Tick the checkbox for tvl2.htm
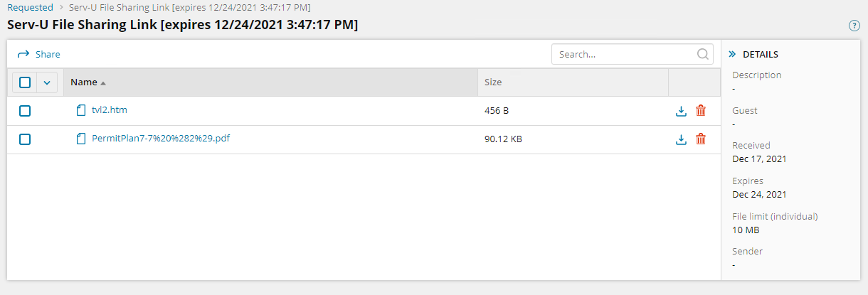 pyautogui.click(x=25, y=111)
